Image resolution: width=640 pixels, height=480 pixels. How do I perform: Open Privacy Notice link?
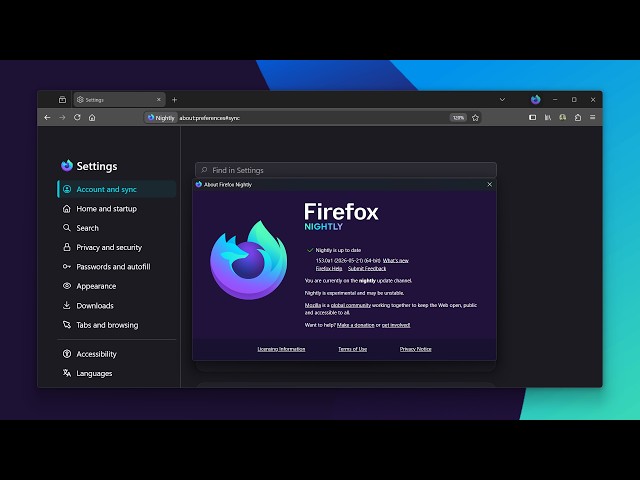[416, 349]
